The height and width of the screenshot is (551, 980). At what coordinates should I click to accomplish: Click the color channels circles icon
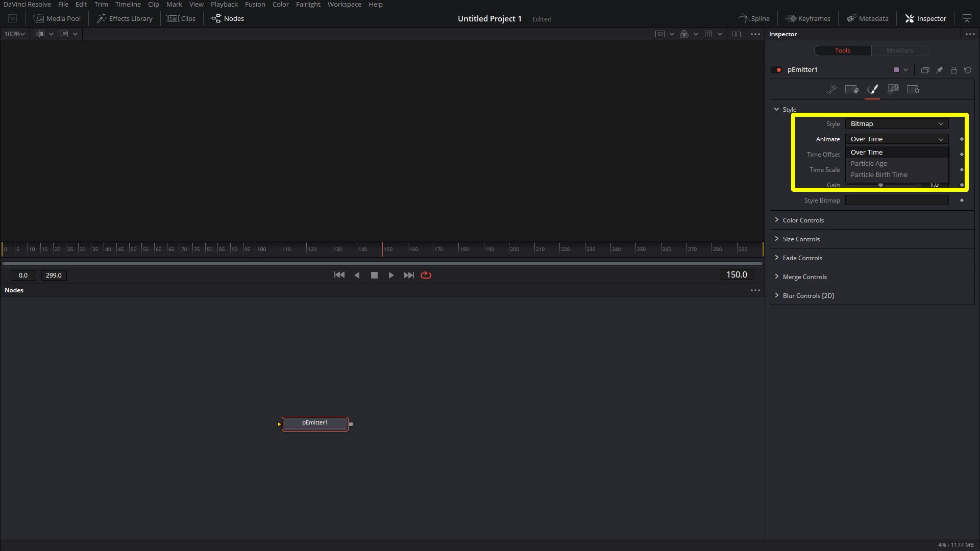(684, 34)
